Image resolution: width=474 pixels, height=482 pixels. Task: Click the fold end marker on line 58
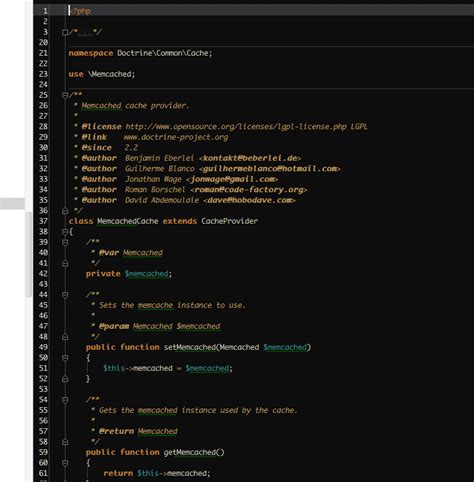point(65,442)
